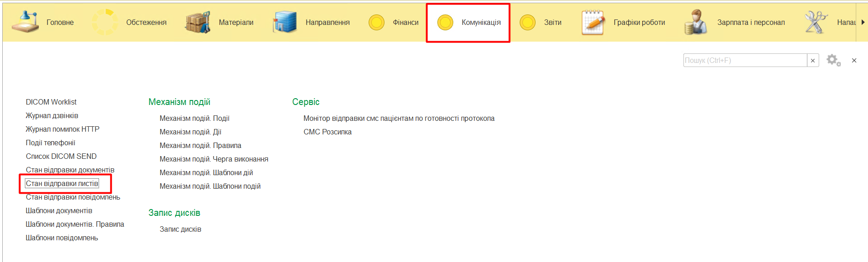Expand hidden sections with the right arrow
This screenshot has height=262, width=868.
pyautogui.click(x=863, y=22)
